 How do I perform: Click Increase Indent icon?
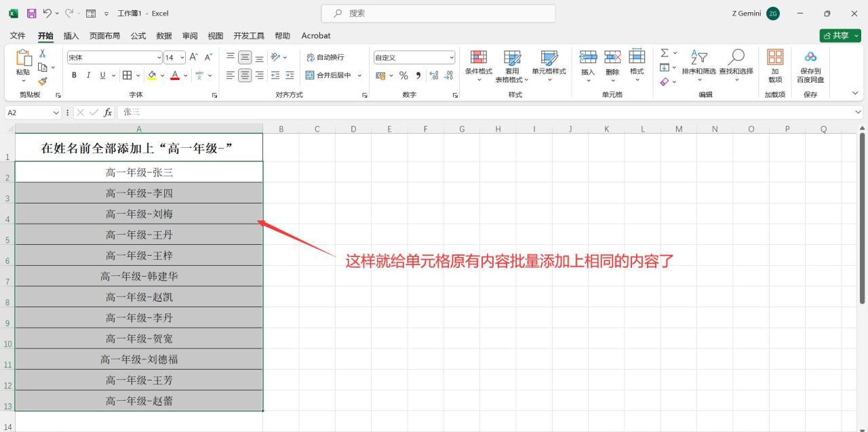(x=290, y=75)
